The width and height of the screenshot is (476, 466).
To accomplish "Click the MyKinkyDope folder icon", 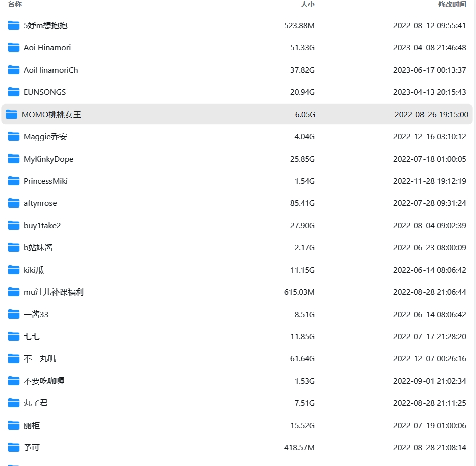I will click(x=14, y=159).
